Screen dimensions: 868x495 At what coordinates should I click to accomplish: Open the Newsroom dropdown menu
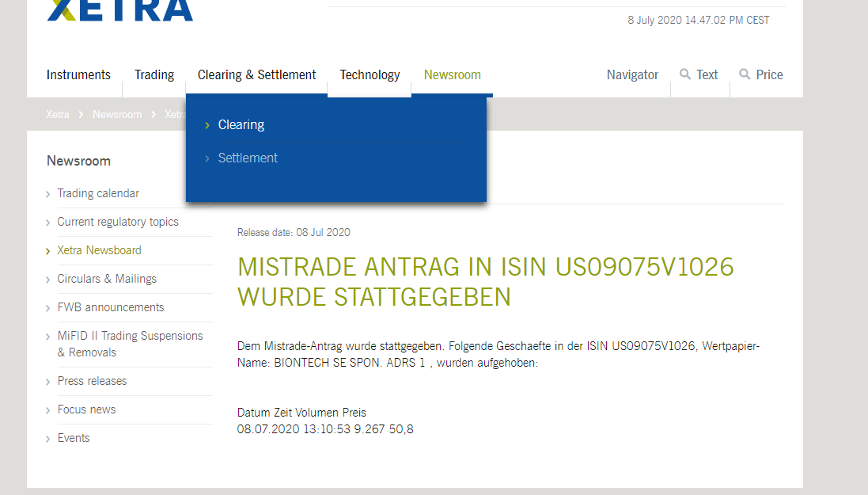coord(452,74)
